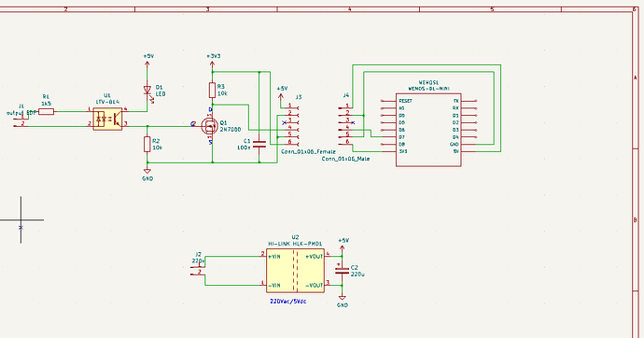Pick the Q1 2N7000 MOSFET symbol
The height and width of the screenshot is (338, 644).
(210, 126)
